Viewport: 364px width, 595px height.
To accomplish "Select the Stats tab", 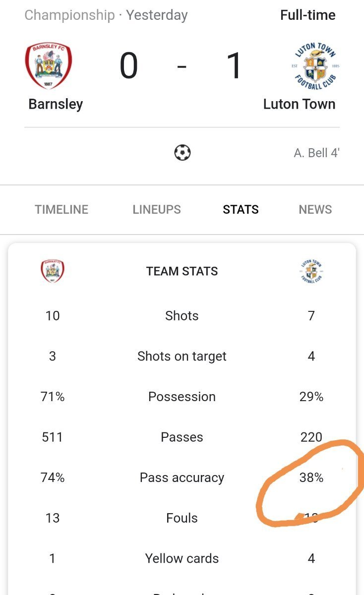I will [x=241, y=209].
